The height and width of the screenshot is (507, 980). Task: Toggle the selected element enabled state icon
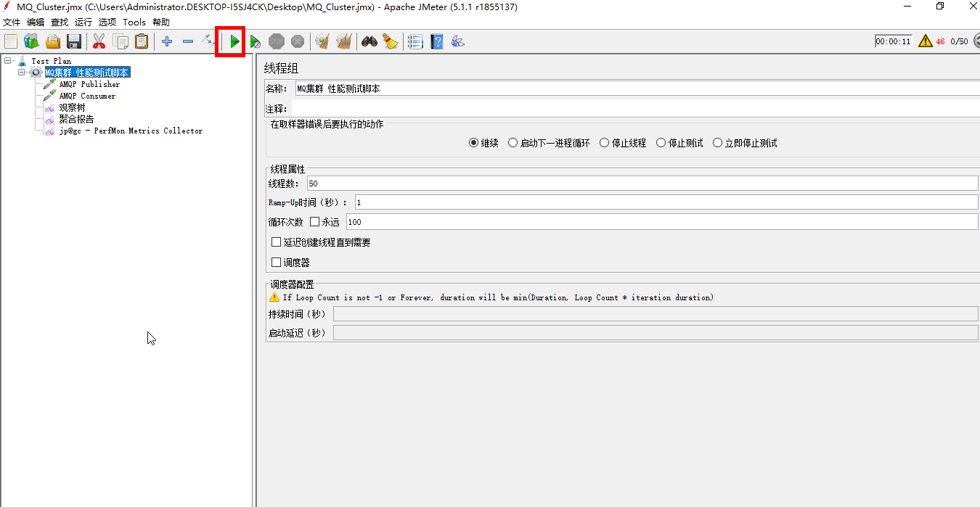208,41
